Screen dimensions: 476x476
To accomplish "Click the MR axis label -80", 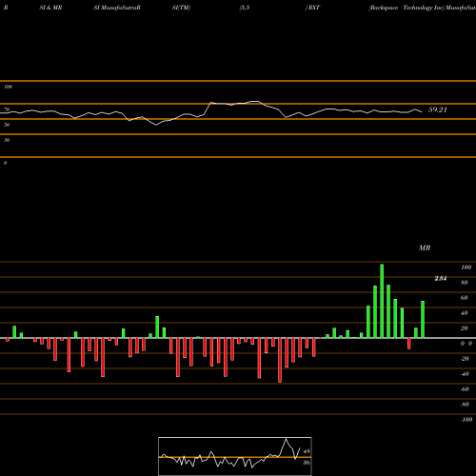I will 465,405.
